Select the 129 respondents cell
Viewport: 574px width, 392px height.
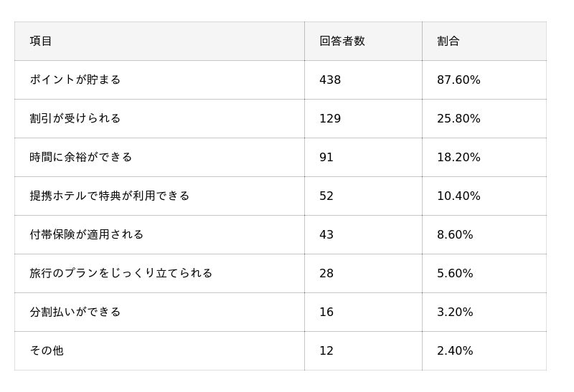(x=330, y=119)
